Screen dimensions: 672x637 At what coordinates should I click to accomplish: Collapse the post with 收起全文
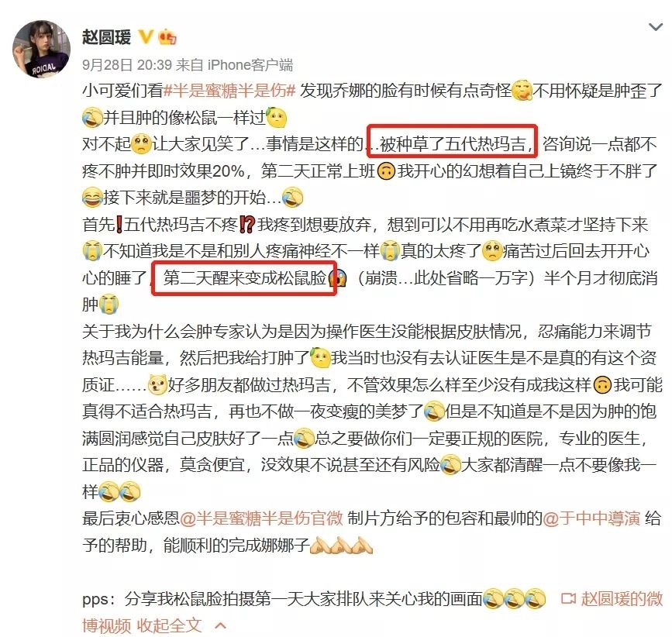169,625
